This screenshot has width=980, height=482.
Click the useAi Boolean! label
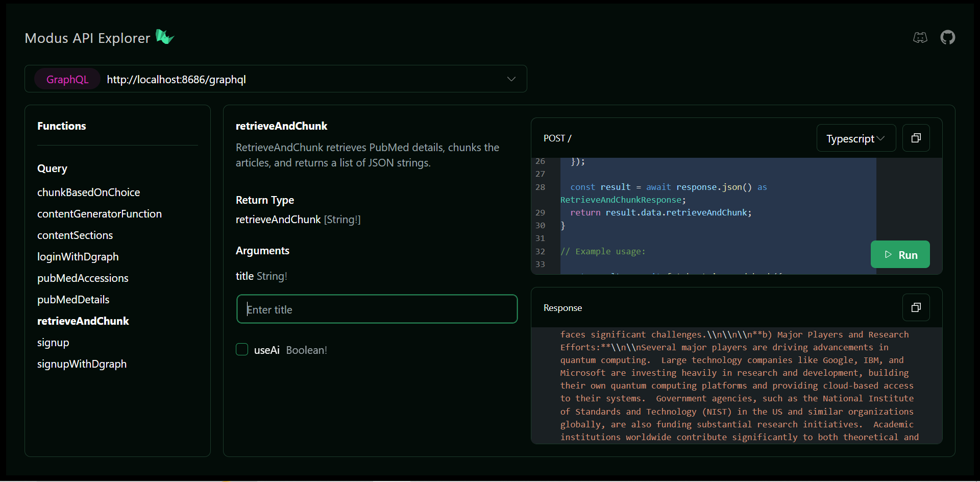click(290, 350)
